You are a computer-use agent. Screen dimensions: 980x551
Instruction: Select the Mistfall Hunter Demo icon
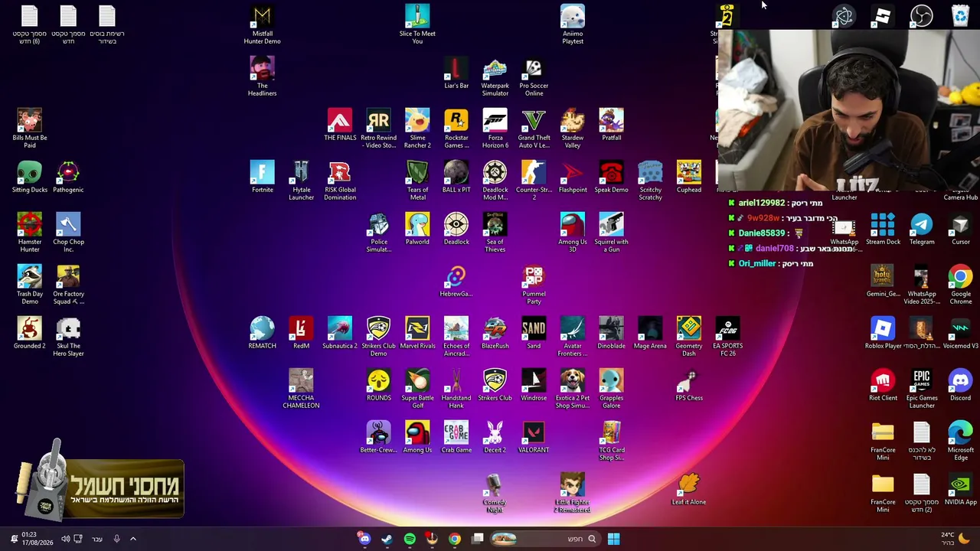[x=262, y=25]
